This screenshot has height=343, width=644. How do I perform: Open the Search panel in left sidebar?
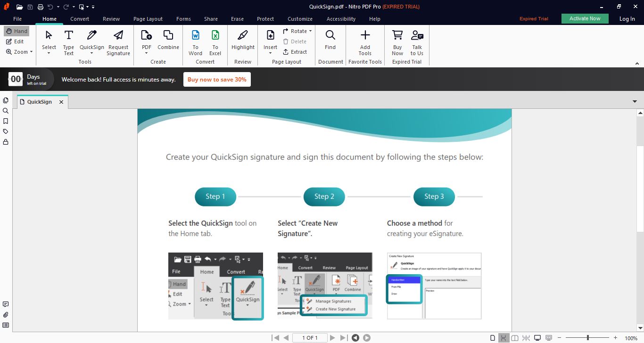coord(6,111)
